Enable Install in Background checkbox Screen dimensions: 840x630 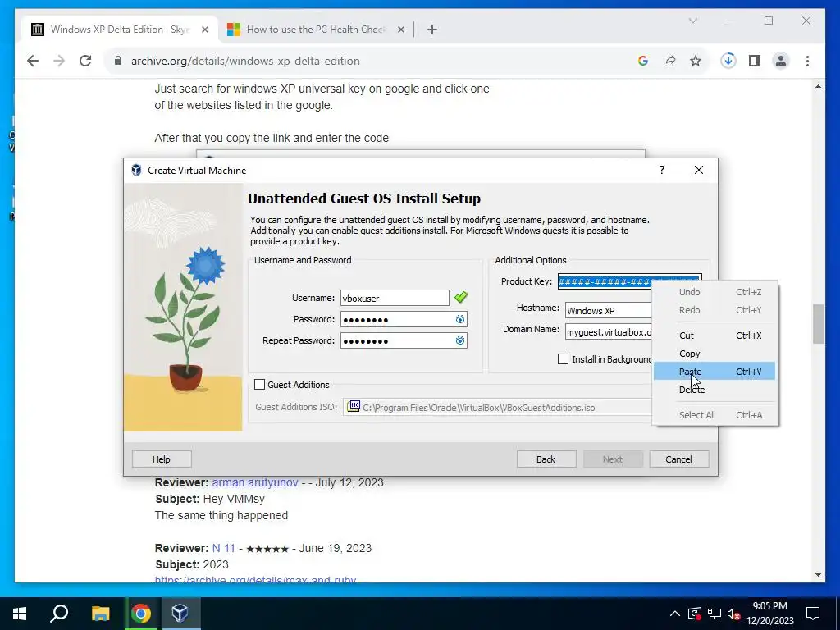coord(563,359)
